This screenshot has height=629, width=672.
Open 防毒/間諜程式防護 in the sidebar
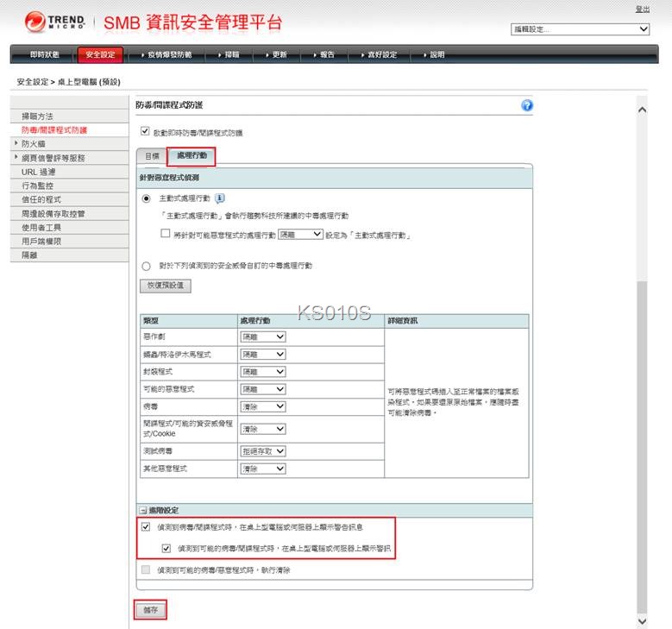(69, 130)
